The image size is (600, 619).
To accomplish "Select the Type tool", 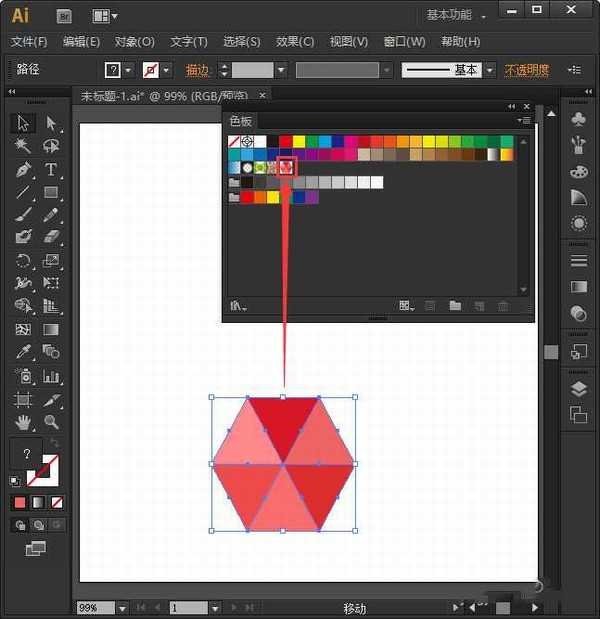I will click(x=51, y=169).
